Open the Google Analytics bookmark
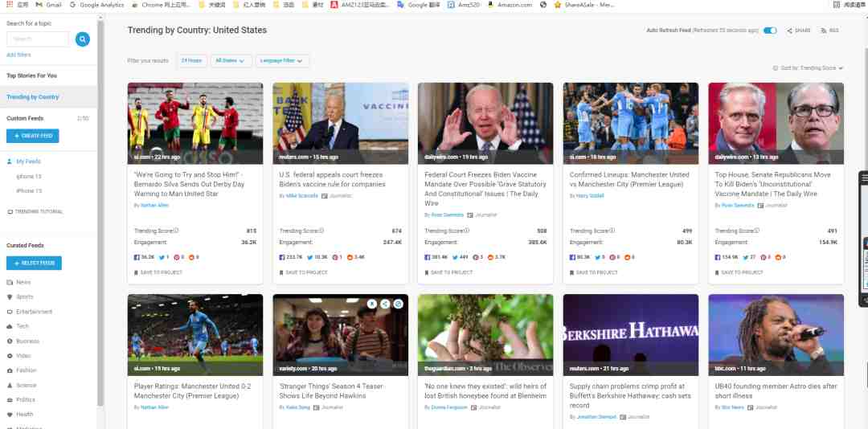 pos(97,5)
